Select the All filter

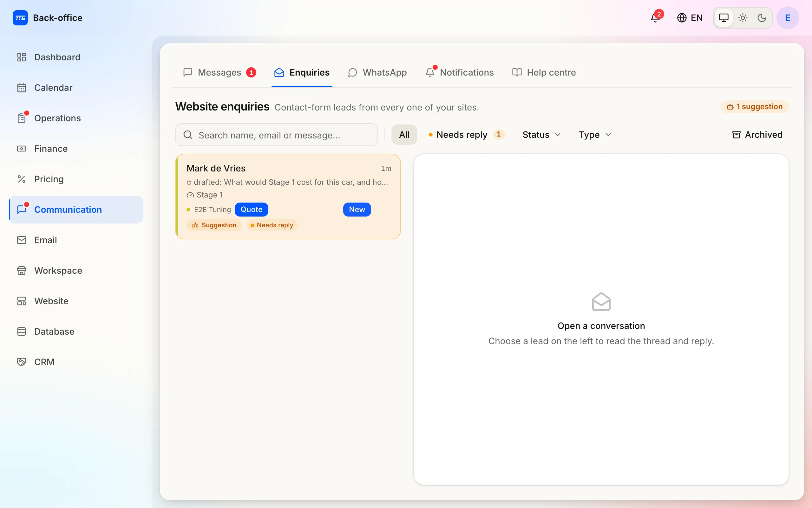tap(404, 135)
